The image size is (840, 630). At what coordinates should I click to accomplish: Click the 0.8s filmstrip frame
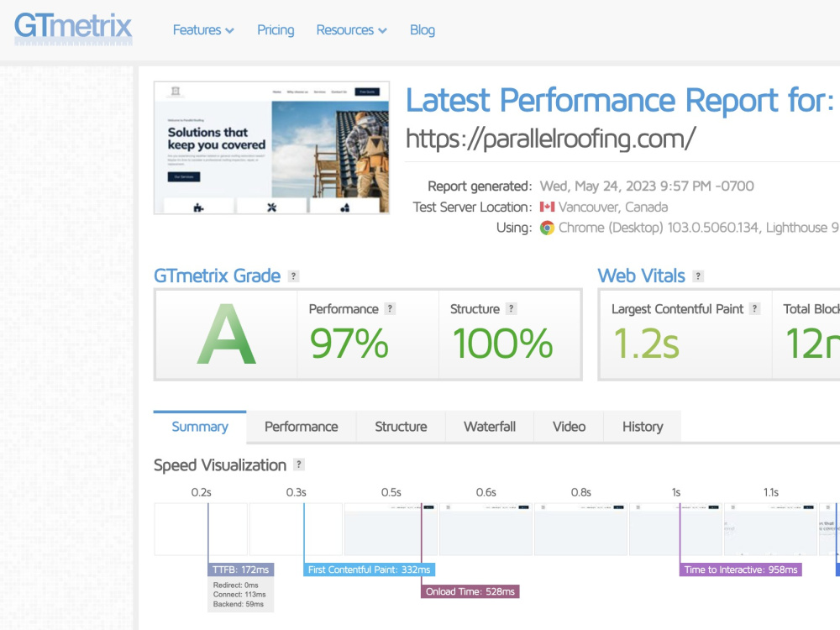coord(580,529)
